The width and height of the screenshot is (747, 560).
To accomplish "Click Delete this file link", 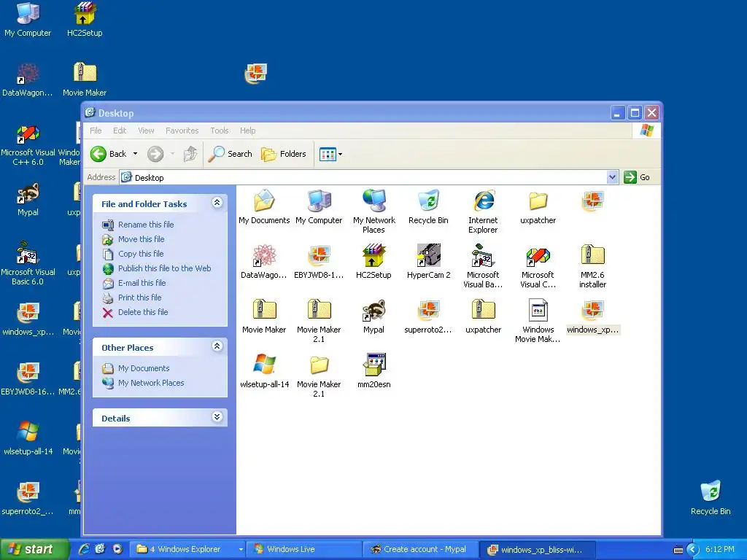I will pos(143,312).
